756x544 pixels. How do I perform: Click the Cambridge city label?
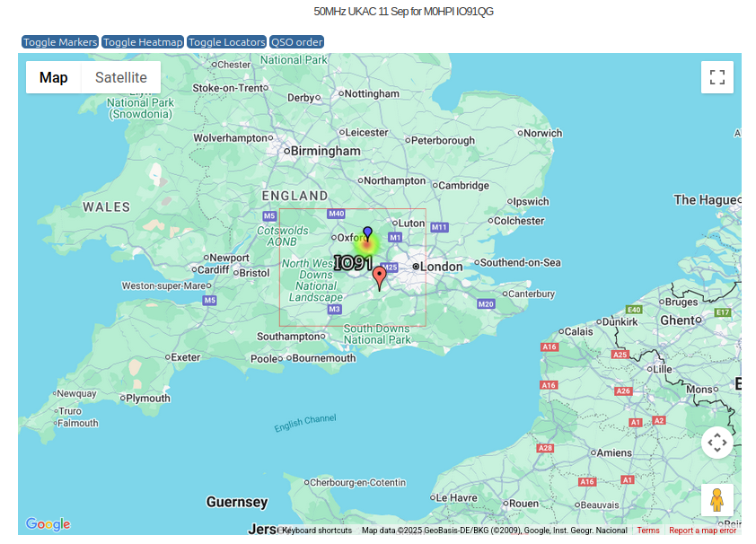coord(463,186)
